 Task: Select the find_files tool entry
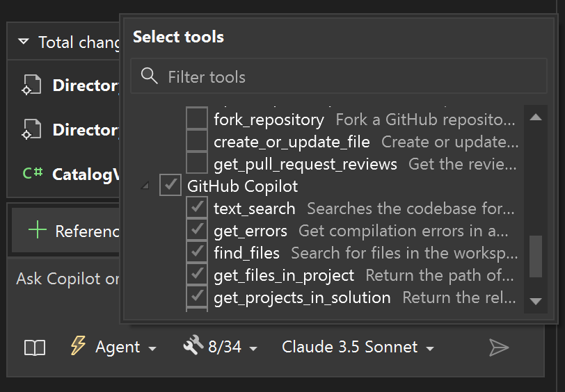tap(246, 253)
